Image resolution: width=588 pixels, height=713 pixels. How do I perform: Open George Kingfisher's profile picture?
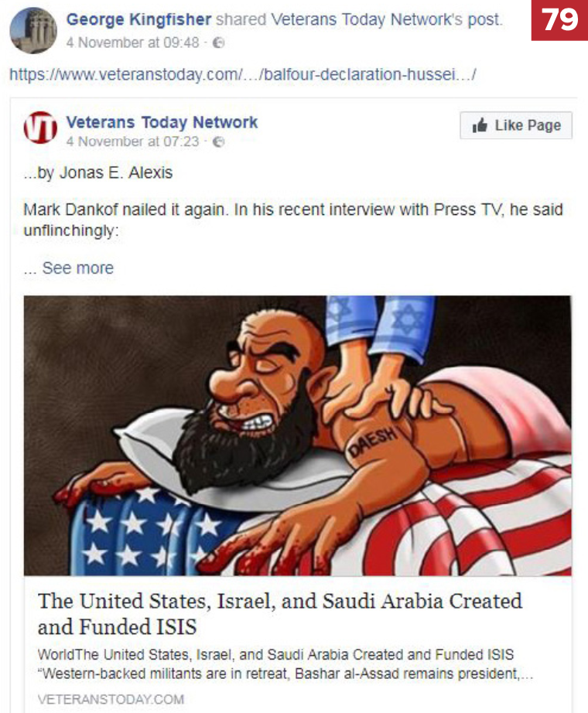point(33,30)
